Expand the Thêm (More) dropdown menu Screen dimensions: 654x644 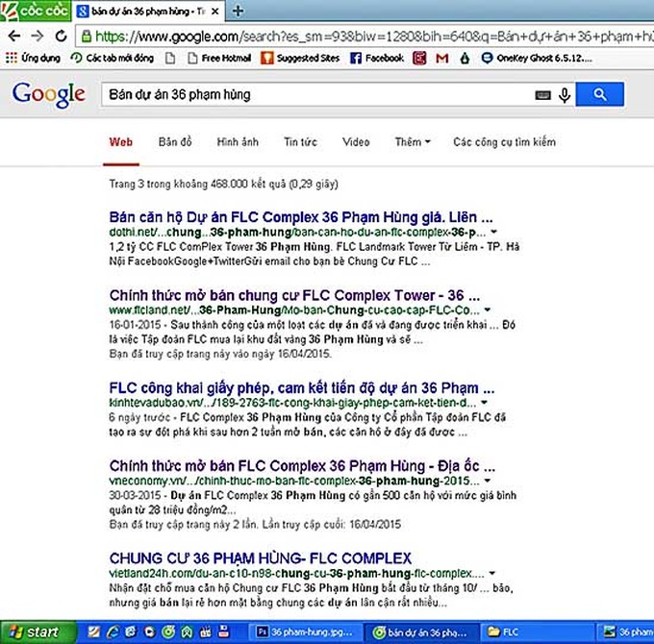click(x=413, y=142)
